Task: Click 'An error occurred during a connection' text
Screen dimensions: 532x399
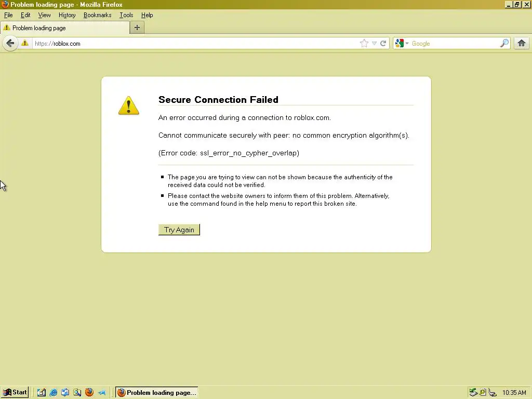Action: pos(244,118)
